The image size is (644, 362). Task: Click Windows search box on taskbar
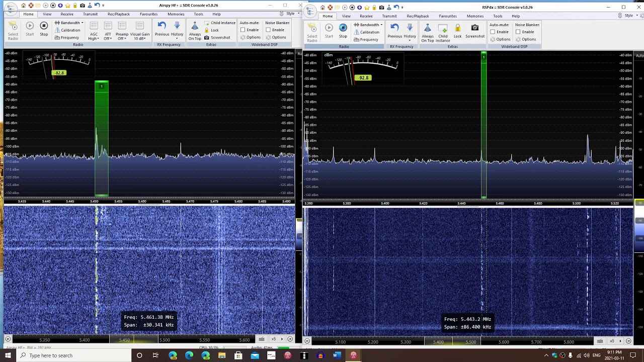(x=73, y=355)
